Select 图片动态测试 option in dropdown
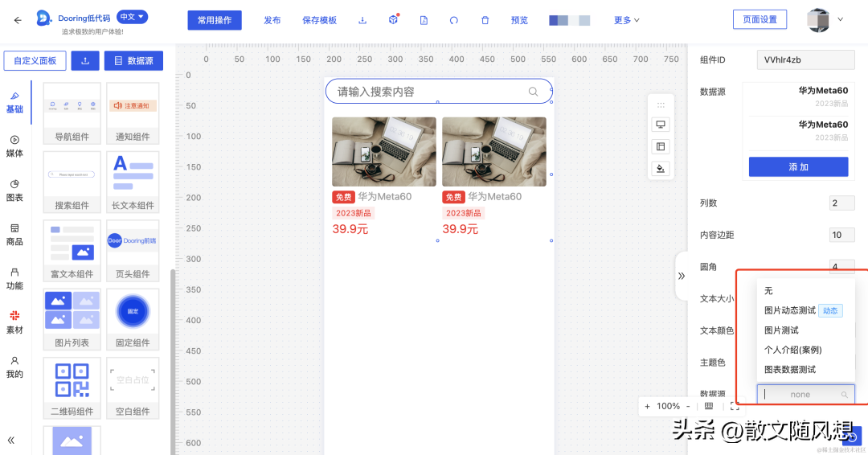This screenshot has height=455, width=868. 805,310
